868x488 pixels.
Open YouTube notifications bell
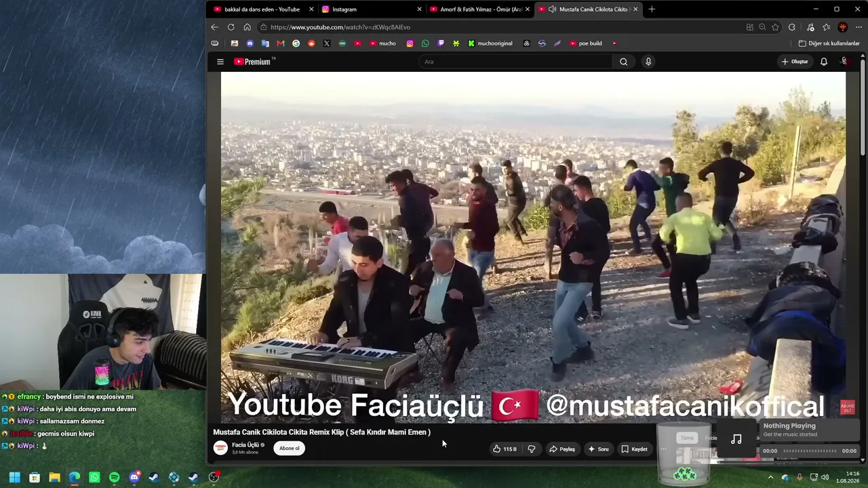click(x=824, y=62)
